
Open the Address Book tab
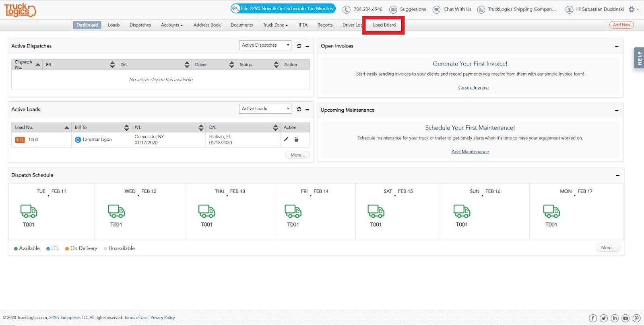click(207, 25)
